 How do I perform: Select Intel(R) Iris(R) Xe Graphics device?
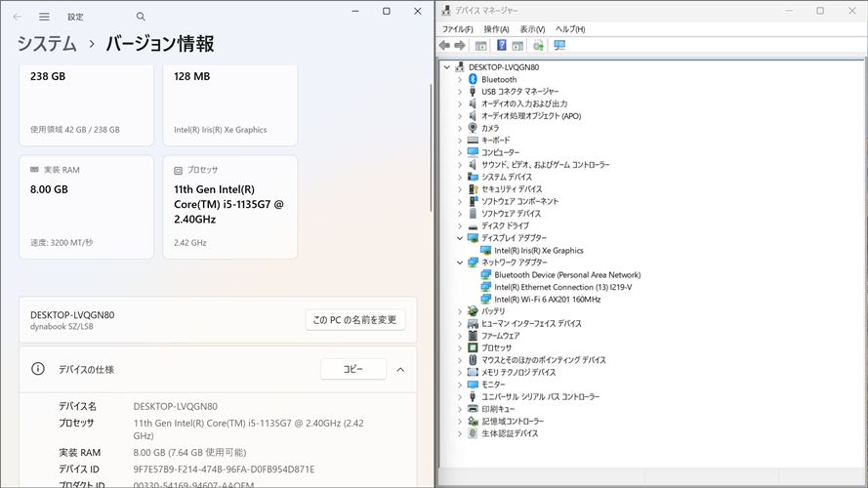[538, 251]
